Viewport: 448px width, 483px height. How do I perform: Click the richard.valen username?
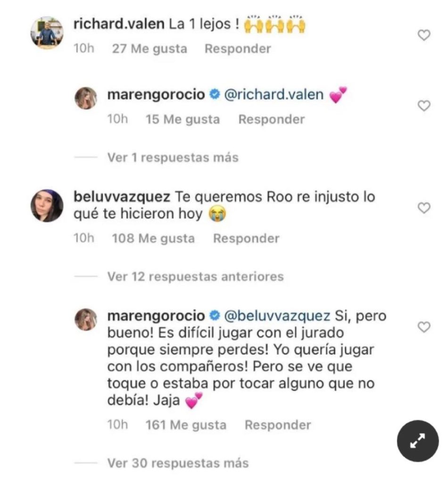click(118, 25)
